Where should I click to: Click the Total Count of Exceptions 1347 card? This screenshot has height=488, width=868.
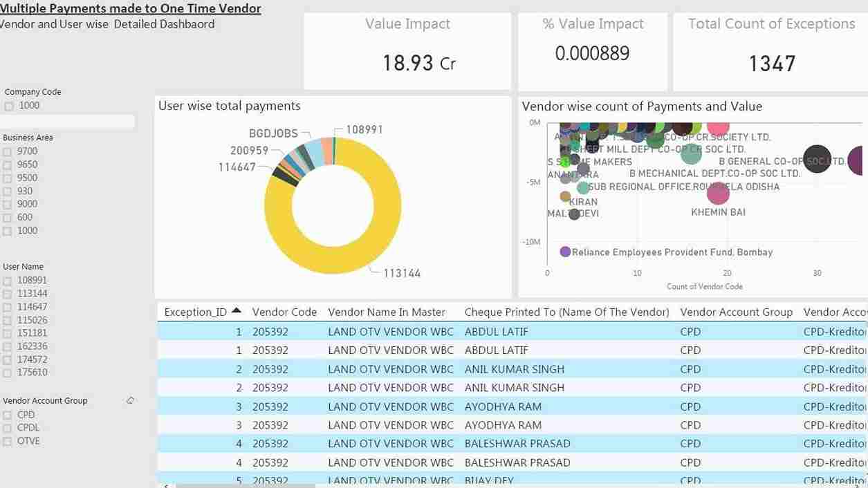(770, 51)
